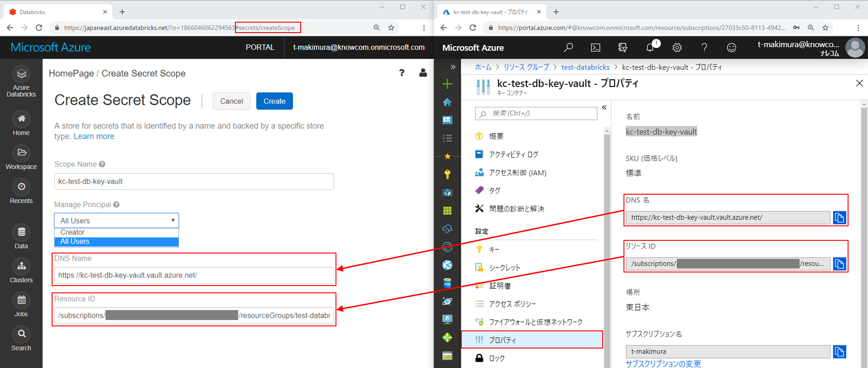Go to Home in Databricks sidebar
This screenshot has width=868, height=368.
pyautogui.click(x=21, y=124)
